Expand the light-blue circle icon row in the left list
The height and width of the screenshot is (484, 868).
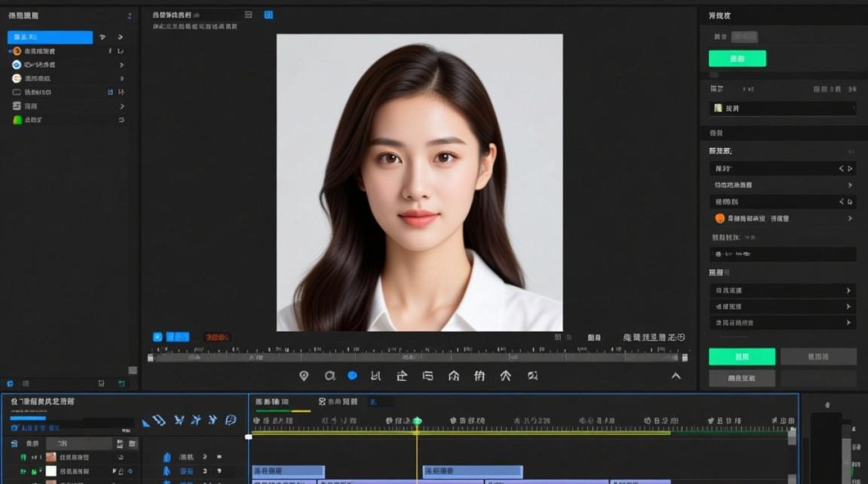pyautogui.click(x=68, y=65)
